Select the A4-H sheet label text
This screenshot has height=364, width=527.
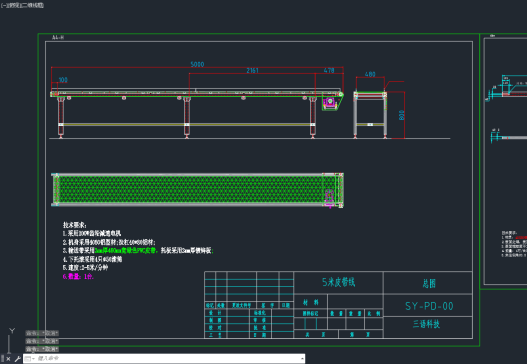(58, 38)
